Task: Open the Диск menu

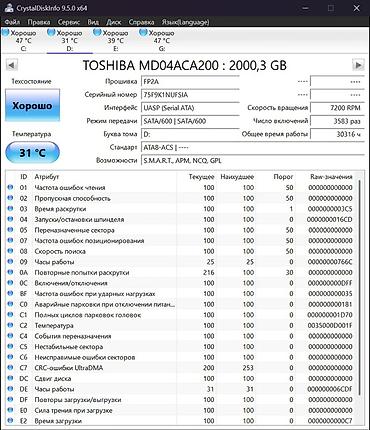Action: 114,22
